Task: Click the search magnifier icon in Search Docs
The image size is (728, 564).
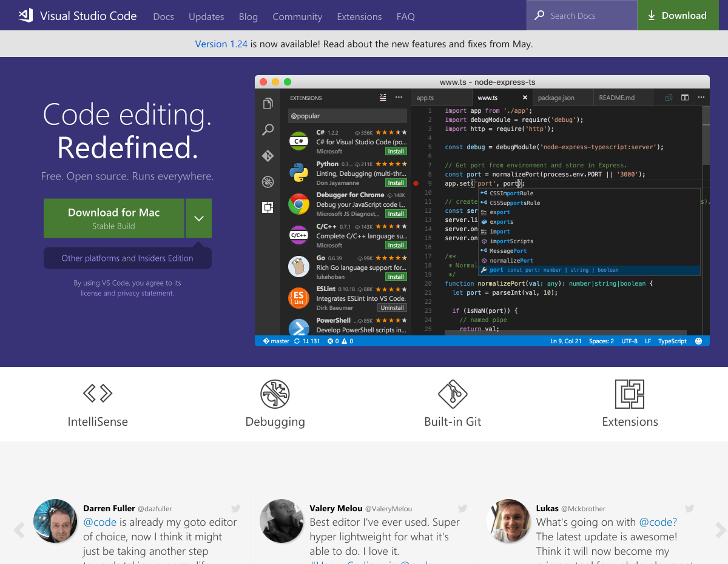Action: coord(539,16)
